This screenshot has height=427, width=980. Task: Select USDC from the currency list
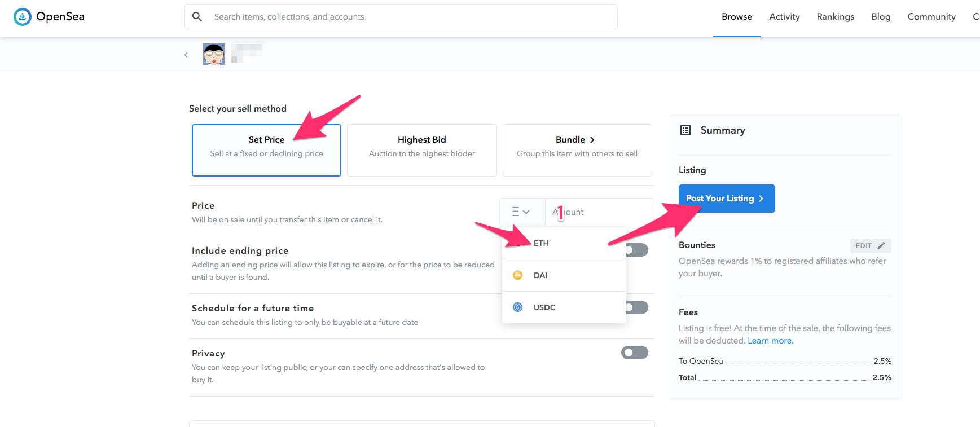click(564, 307)
